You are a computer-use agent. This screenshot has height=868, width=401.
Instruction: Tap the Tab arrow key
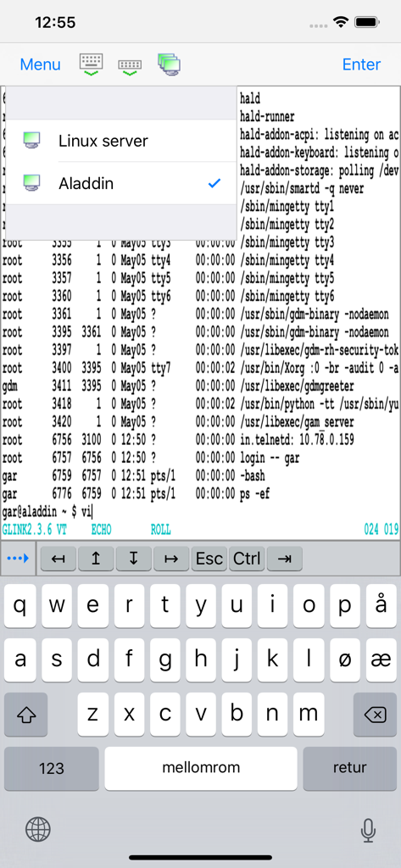284,559
